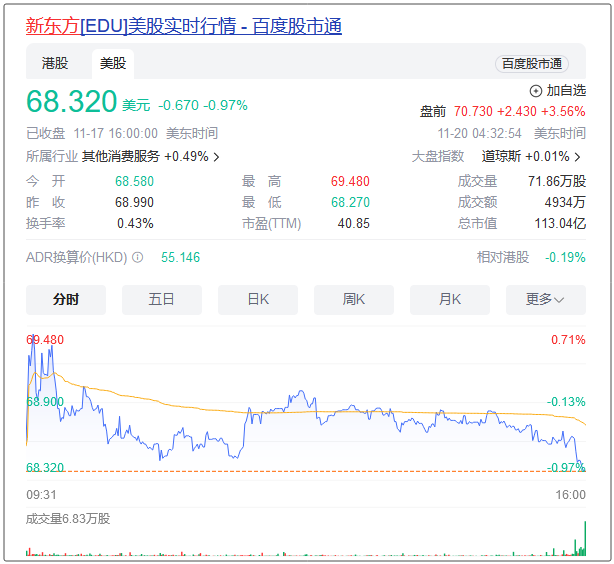Click the tall green closing volume bar
The width and height of the screenshot is (614, 564).
click(585, 538)
